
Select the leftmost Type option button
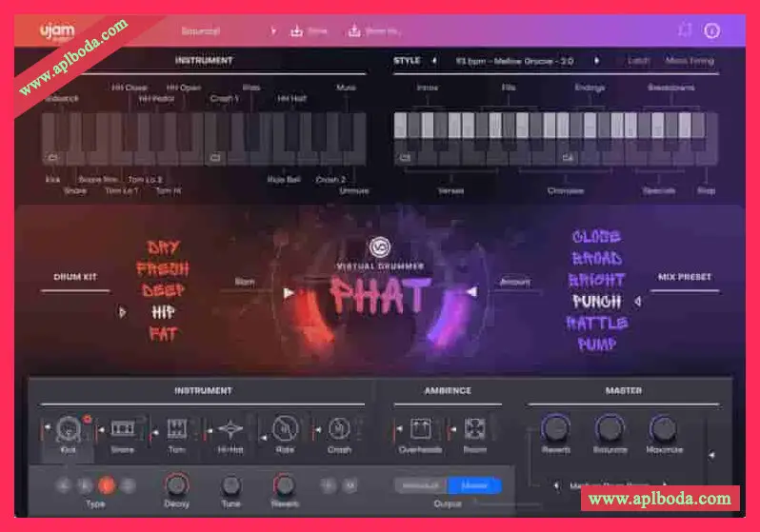pyautogui.click(x=64, y=485)
